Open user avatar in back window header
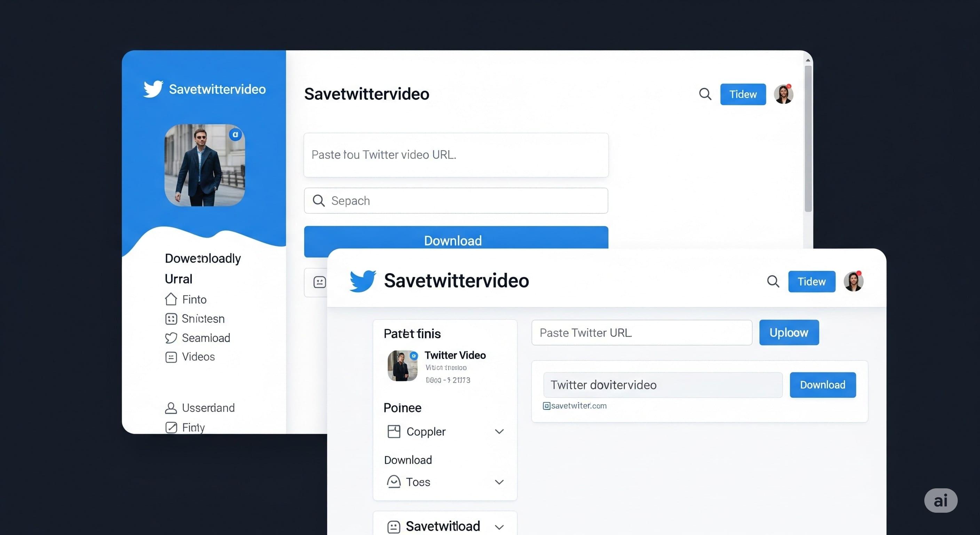The width and height of the screenshot is (980, 535). point(783,94)
